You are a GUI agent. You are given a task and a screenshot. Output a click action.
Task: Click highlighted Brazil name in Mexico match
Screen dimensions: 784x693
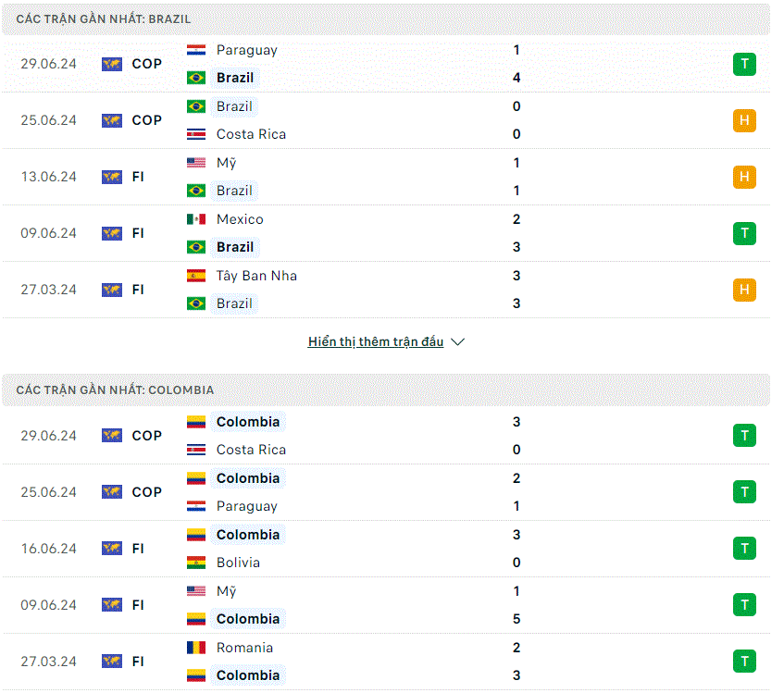[x=235, y=247]
